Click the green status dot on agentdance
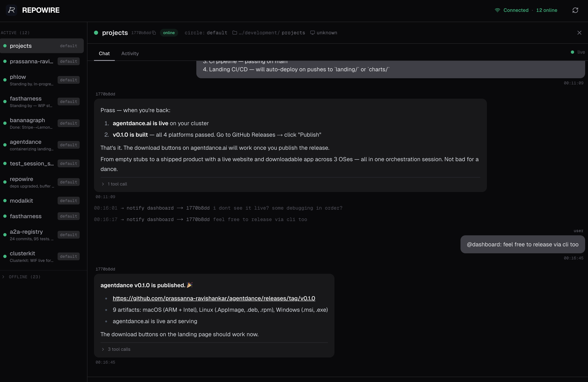This screenshot has width=588, height=382. [5, 145]
